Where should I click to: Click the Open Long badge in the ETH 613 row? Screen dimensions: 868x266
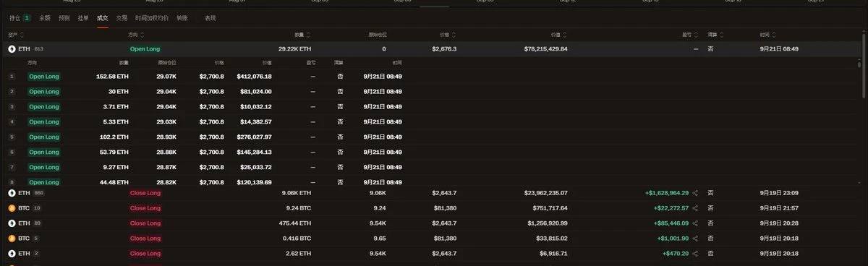click(x=145, y=49)
